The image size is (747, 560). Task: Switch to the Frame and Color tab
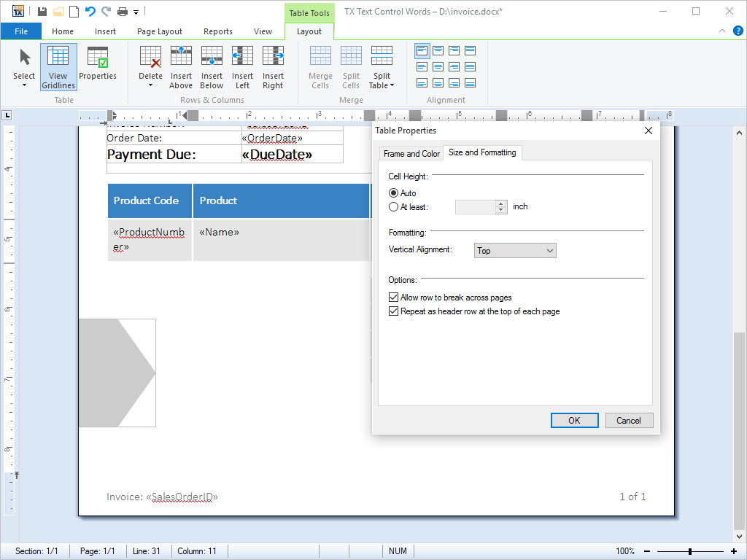click(411, 154)
